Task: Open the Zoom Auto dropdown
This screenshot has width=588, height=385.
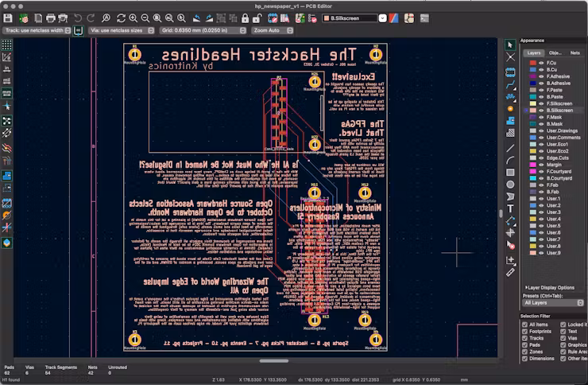Action: tap(272, 30)
